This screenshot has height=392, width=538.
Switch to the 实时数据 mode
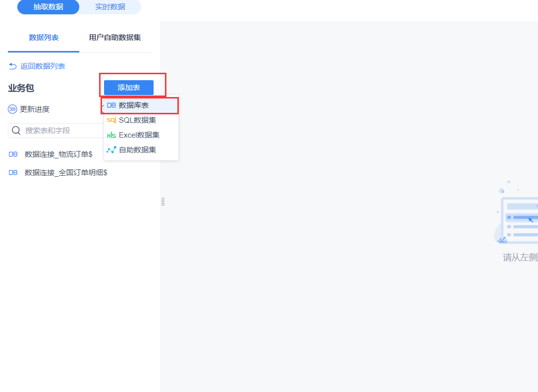(x=110, y=7)
